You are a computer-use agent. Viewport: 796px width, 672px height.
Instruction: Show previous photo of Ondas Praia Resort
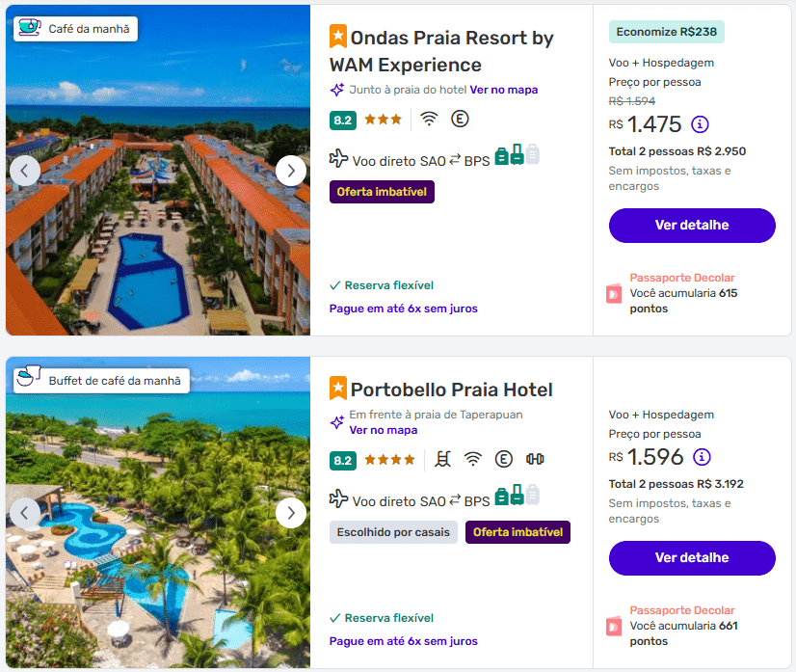[25, 171]
